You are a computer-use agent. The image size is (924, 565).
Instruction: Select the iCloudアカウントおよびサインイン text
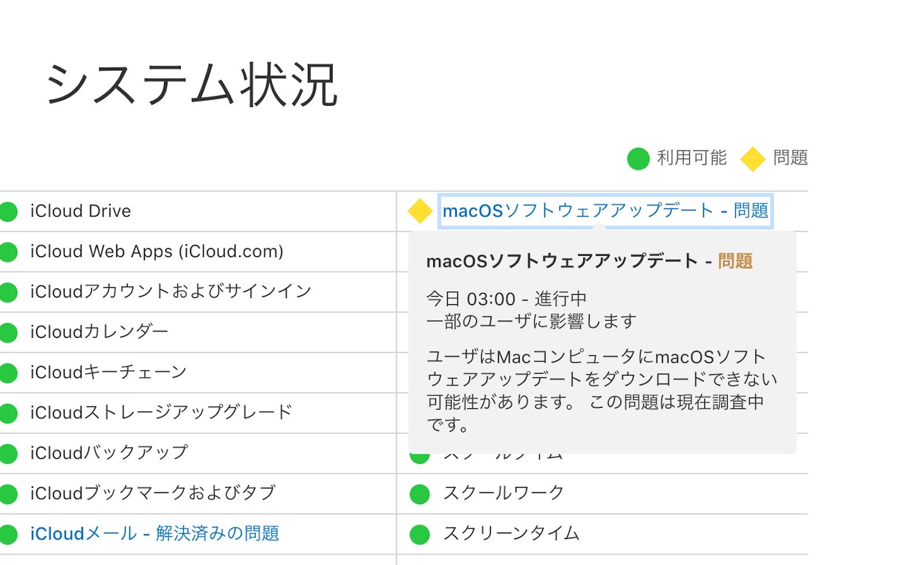tap(171, 291)
